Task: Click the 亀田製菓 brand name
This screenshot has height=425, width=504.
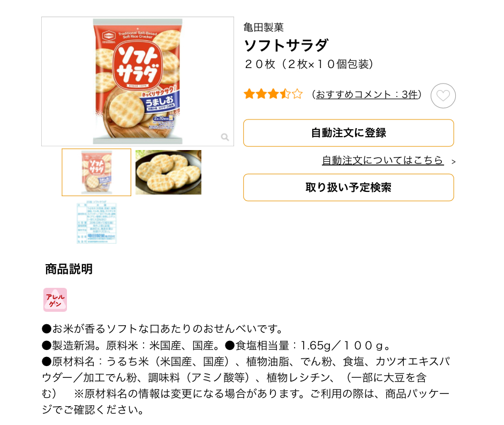Action: coord(264,27)
